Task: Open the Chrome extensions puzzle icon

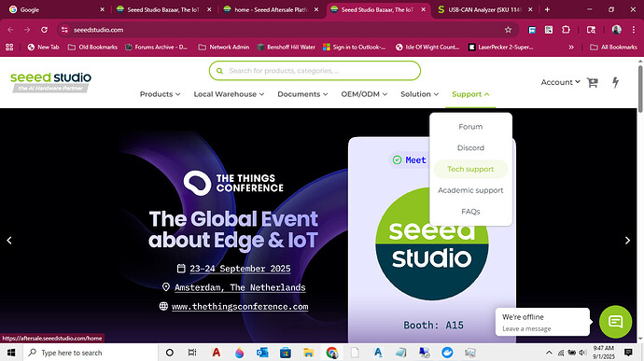Action: coord(566,30)
